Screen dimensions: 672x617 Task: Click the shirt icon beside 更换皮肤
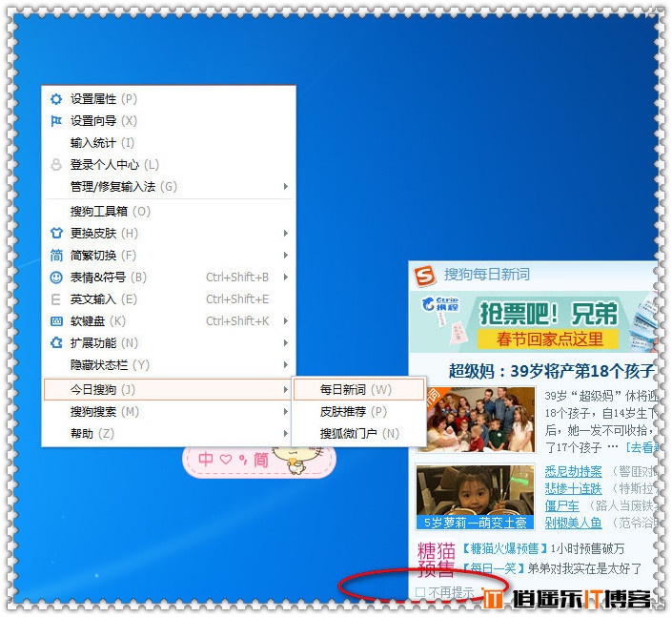[x=56, y=233]
